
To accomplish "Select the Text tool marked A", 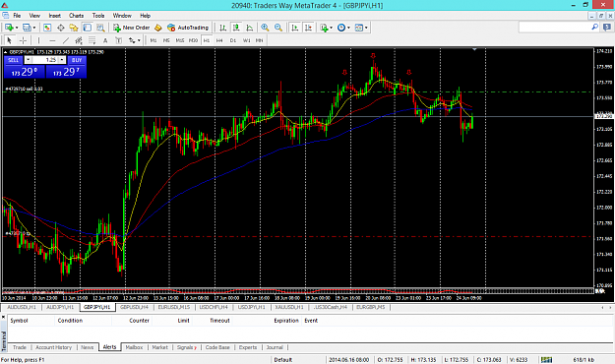I will click(105, 40).
